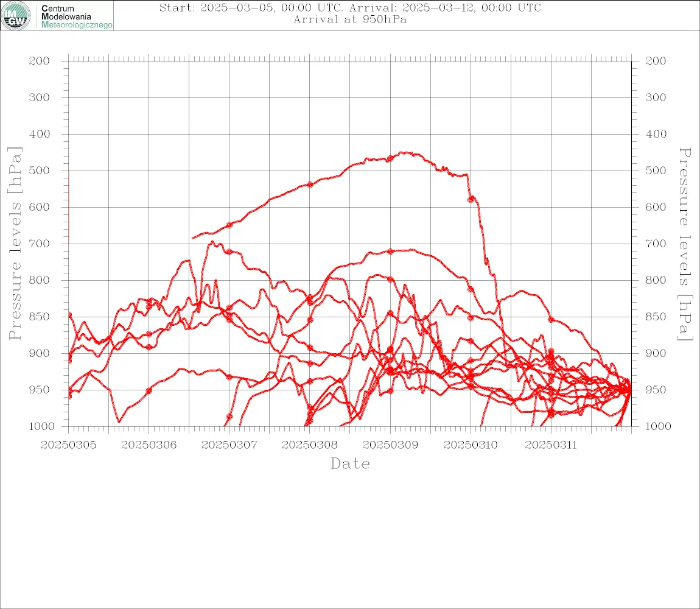Click the left axis 850 label
The image size is (700, 609).
39,317
